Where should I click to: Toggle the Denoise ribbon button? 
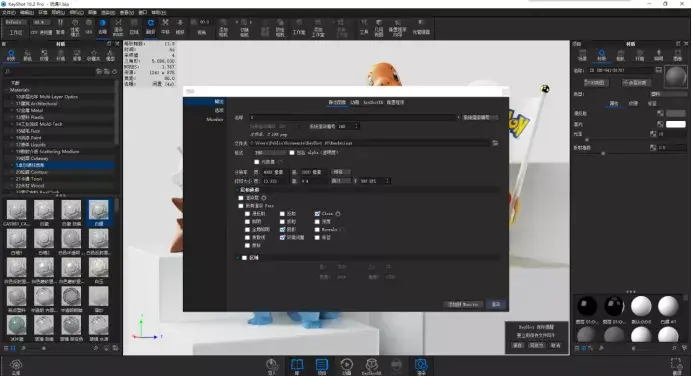pos(102,26)
